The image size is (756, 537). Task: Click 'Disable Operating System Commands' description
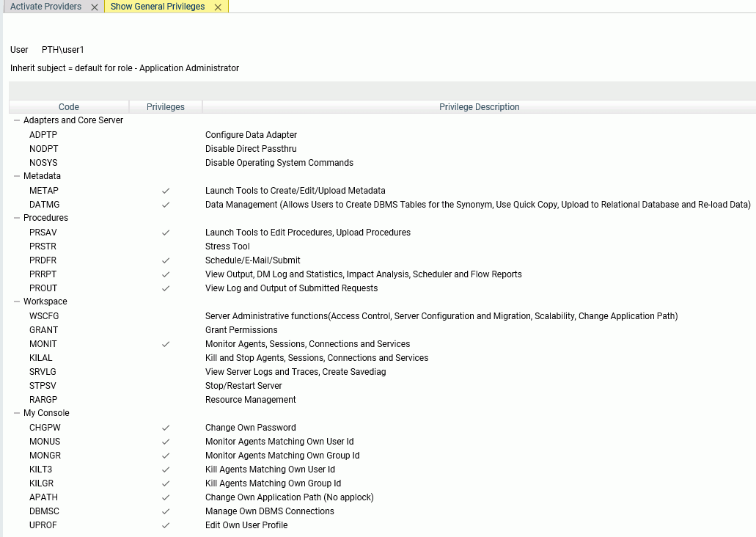tap(279, 163)
